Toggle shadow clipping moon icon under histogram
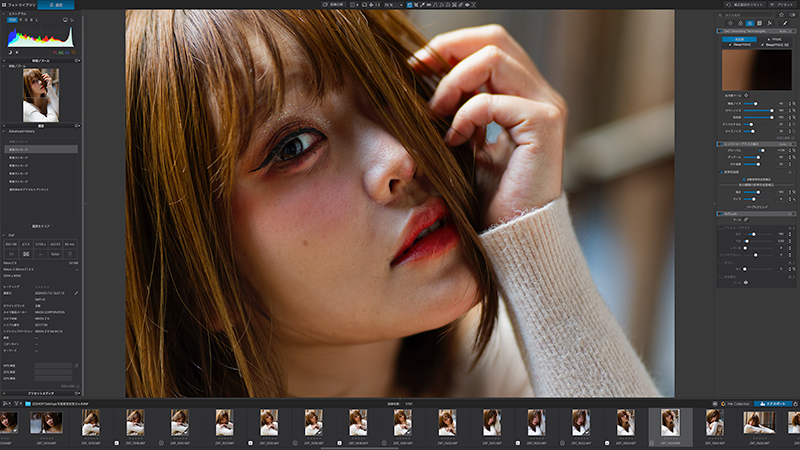 [x=10, y=52]
